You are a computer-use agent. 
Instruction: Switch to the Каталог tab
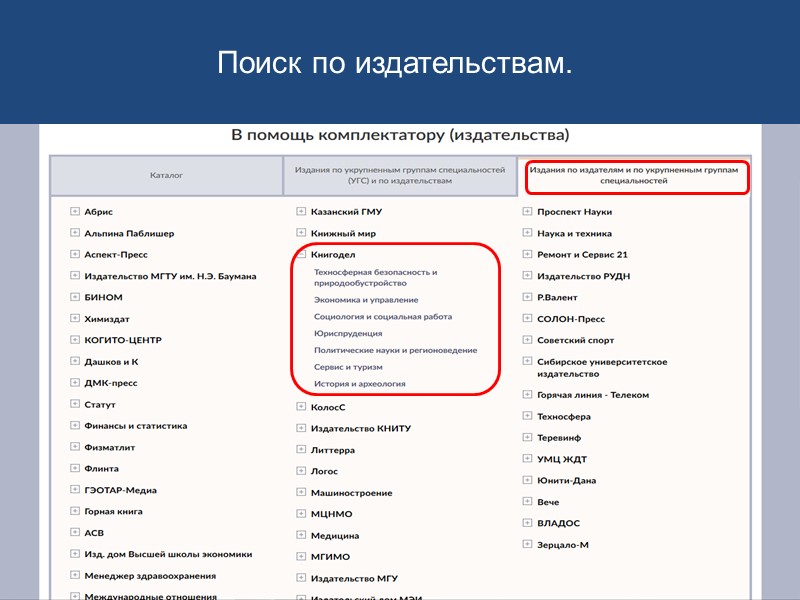pos(166,175)
